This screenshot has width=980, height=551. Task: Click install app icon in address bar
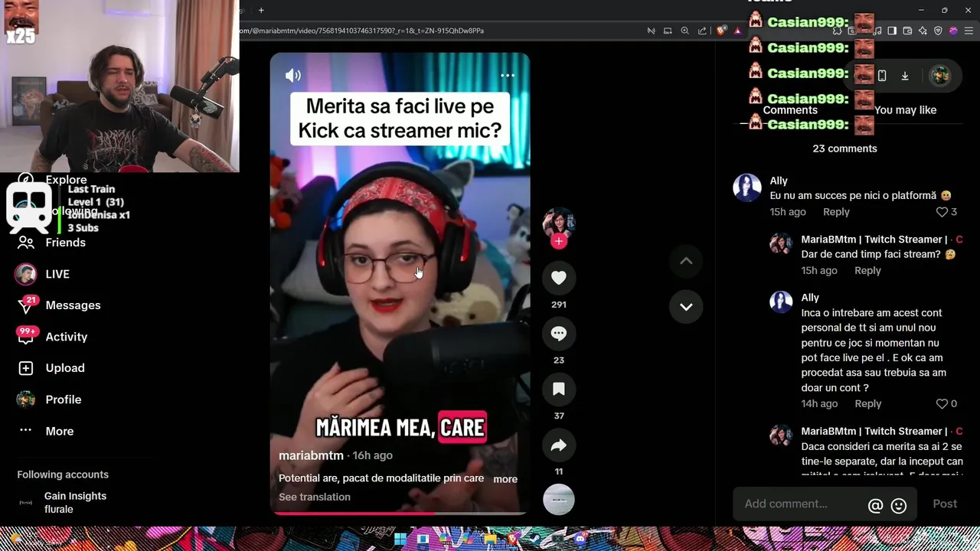(668, 31)
